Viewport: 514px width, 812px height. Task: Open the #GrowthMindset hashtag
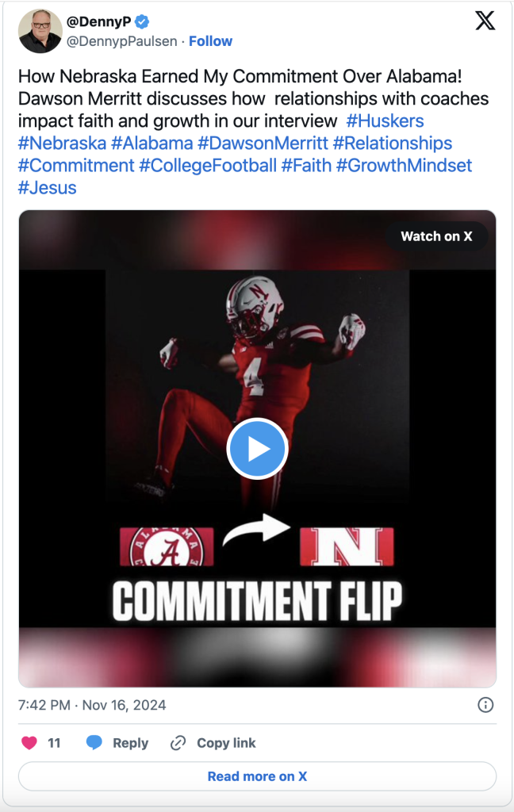pyautogui.click(x=404, y=166)
